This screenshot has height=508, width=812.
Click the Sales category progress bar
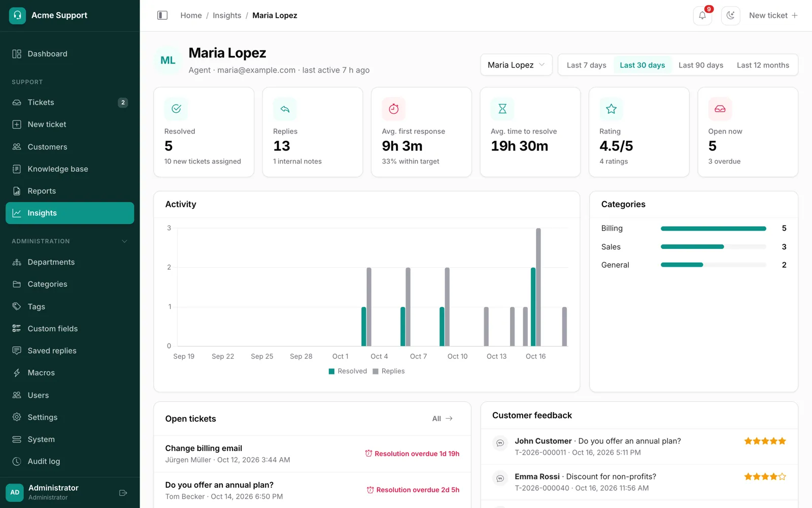click(x=713, y=247)
